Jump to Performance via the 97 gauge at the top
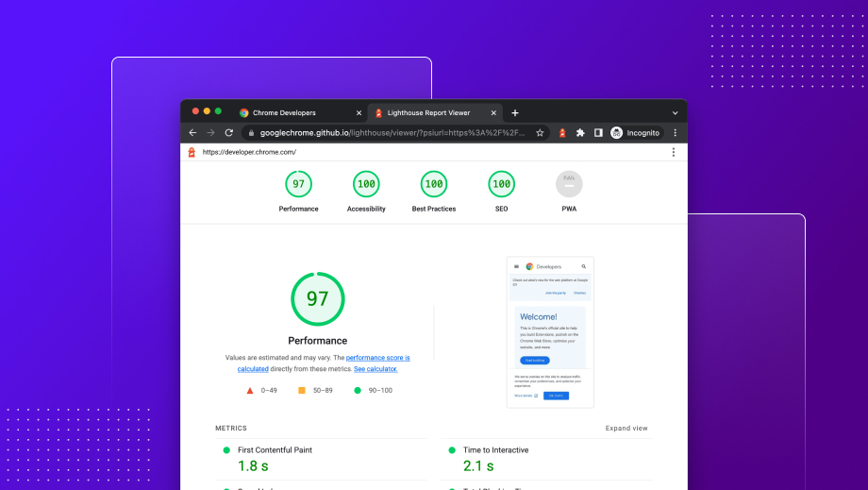The image size is (868, 490). tap(298, 184)
